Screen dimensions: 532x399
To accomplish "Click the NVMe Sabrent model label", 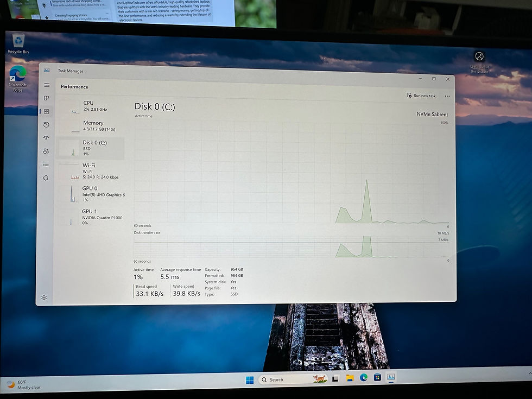I will pyautogui.click(x=432, y=115).
